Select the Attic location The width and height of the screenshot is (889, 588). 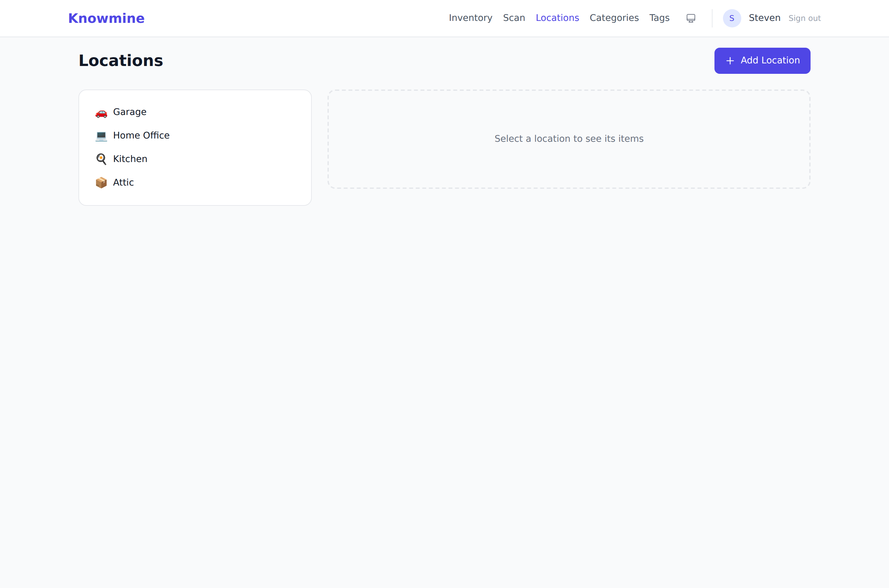point(195,183)
